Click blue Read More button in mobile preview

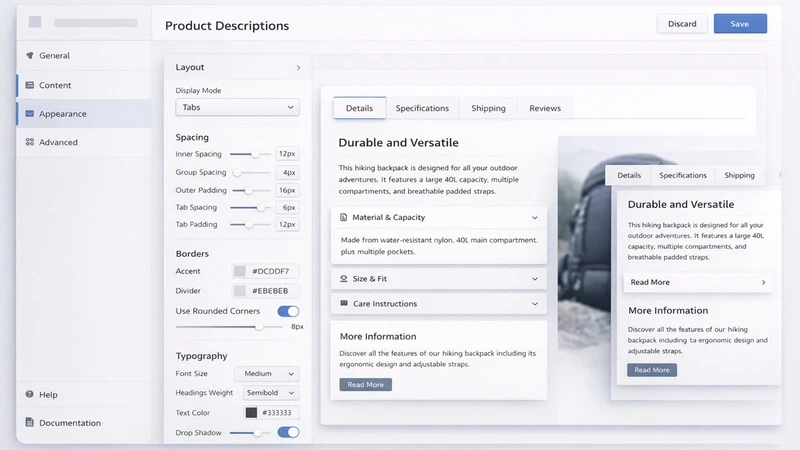coord(652,370)
